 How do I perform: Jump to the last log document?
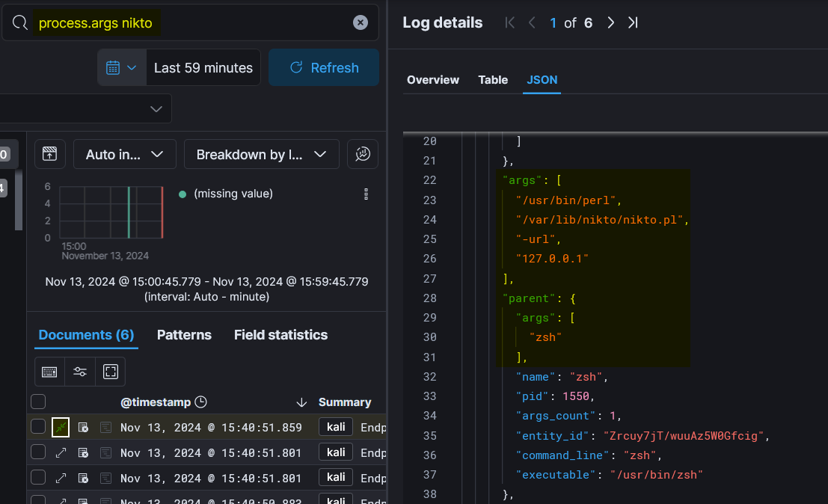click(x=633, y=23)
